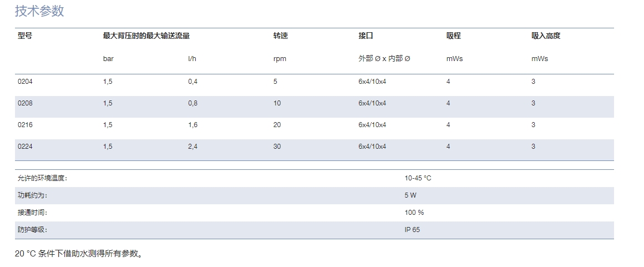Click the 功耗约为 row label
This screenshot has width=644, height=267.
coord(32,195)
